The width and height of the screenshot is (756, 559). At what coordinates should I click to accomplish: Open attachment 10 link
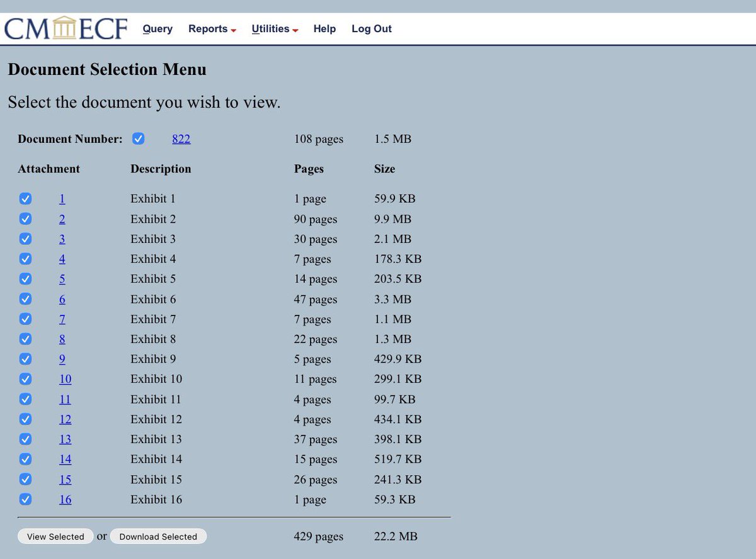click(66, 379)
